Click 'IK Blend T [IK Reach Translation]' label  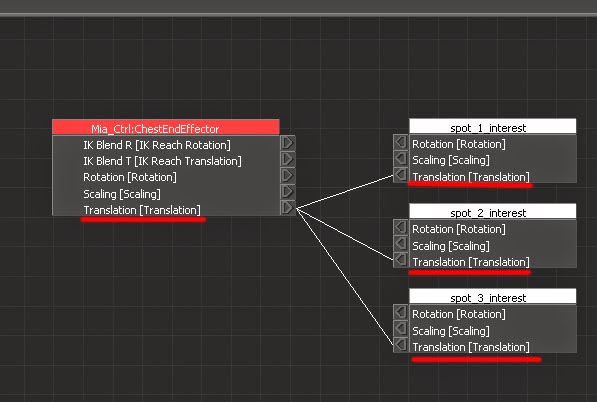pos(162,161)
